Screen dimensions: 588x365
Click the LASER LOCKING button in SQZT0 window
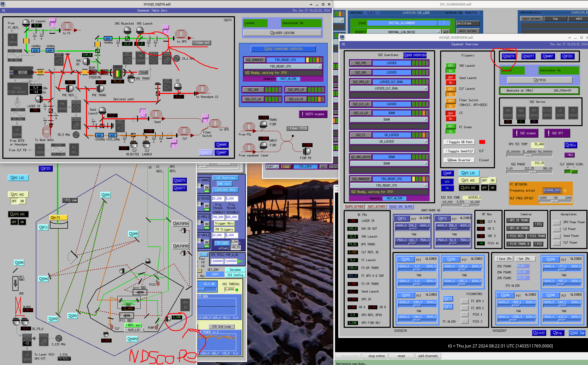[x=283, y=33]
